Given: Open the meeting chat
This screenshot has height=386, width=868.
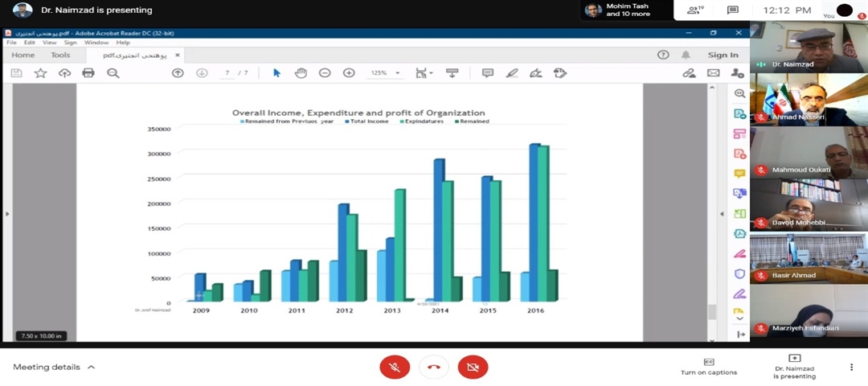Looking at the screenshot, I should (x=733, y=10).
